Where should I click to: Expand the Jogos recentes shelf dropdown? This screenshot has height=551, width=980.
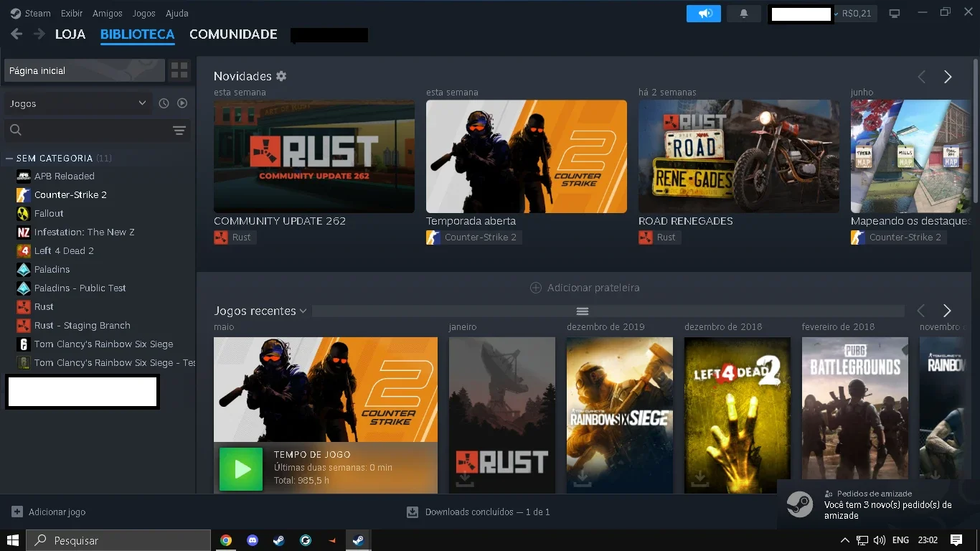(x=303, y=311)
